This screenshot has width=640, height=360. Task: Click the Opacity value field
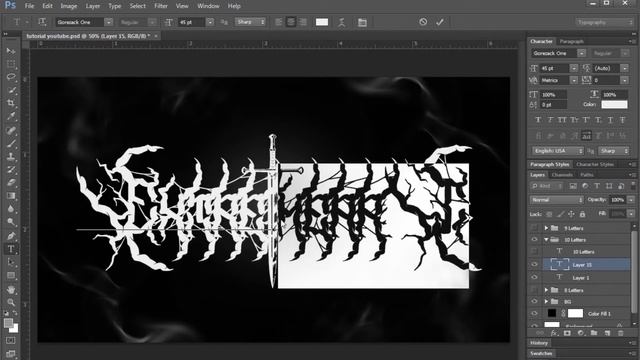coord(618,200)
